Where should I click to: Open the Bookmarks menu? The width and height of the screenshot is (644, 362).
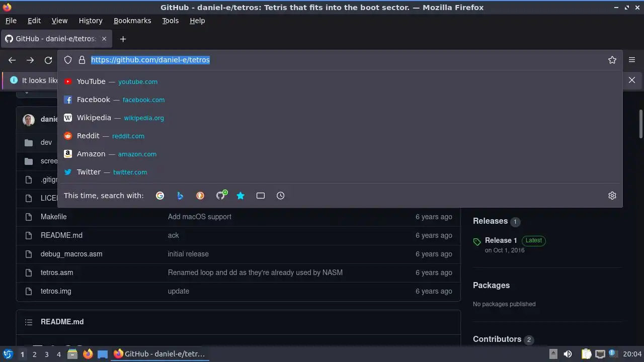(x=132, y=21)
